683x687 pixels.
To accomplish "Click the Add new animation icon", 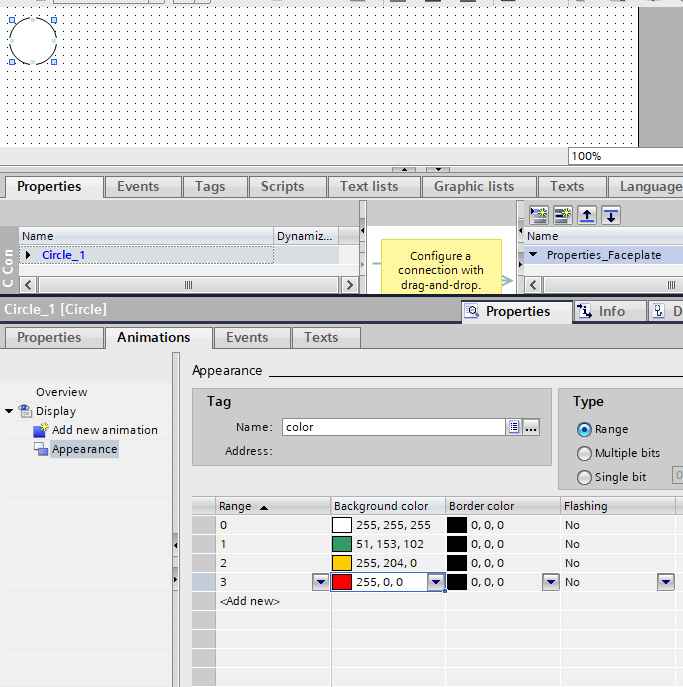I will click(40, 431).
